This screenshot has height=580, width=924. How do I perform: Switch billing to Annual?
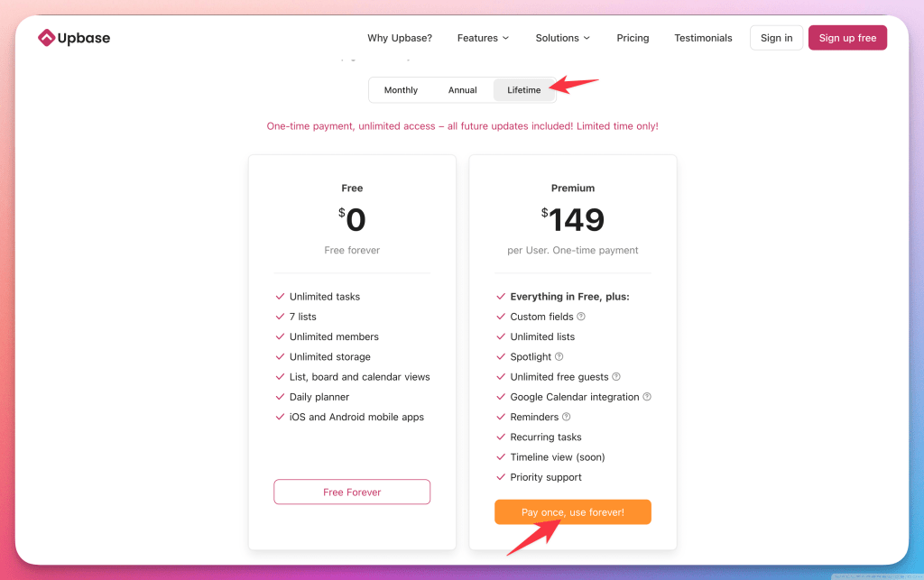click(x=462, y=90)
